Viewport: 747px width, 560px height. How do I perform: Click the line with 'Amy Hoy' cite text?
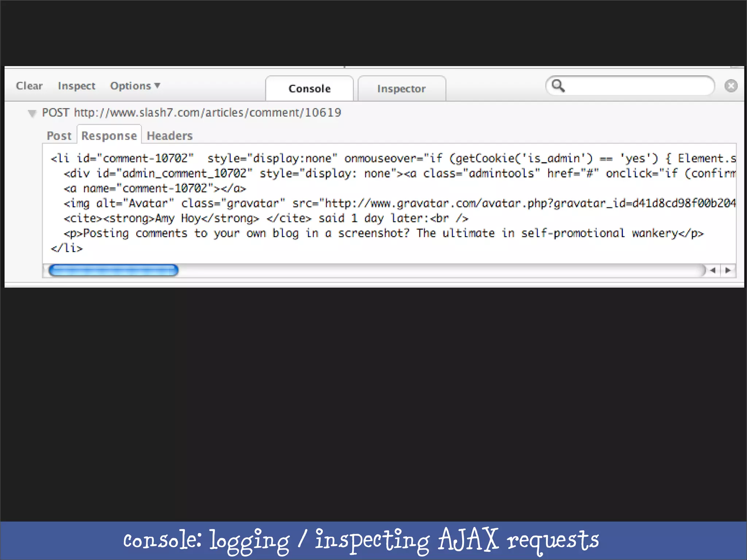pyautogui.click(x=266, y=218)
